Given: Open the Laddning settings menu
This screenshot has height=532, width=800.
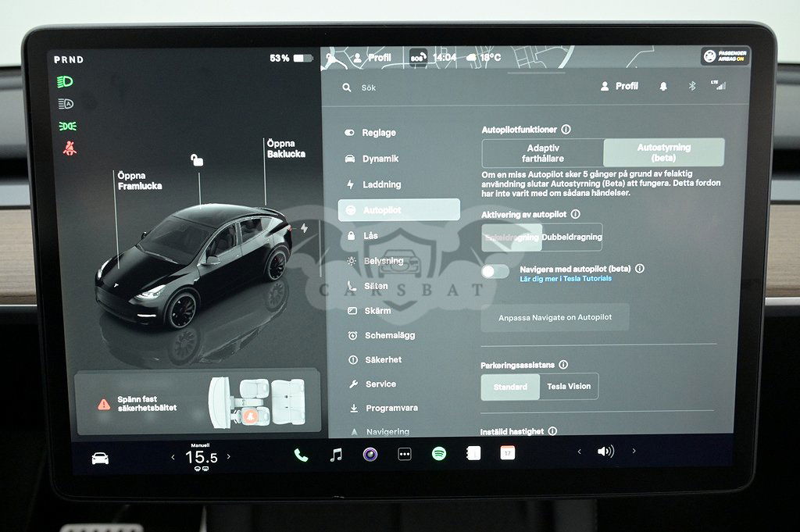Looking at the screenshot, I should click(x=381, y=184).
